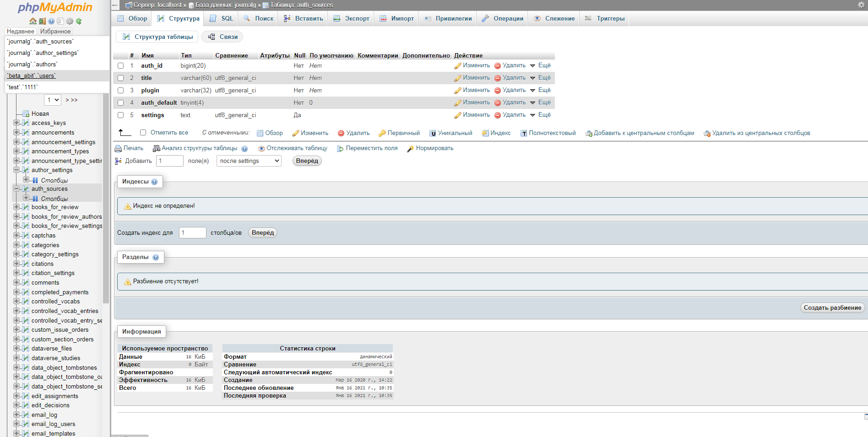Expand Ещё menu for auth_default row
Image resolution: width=868 pixels, height=437 pixels.
(541, 103)
